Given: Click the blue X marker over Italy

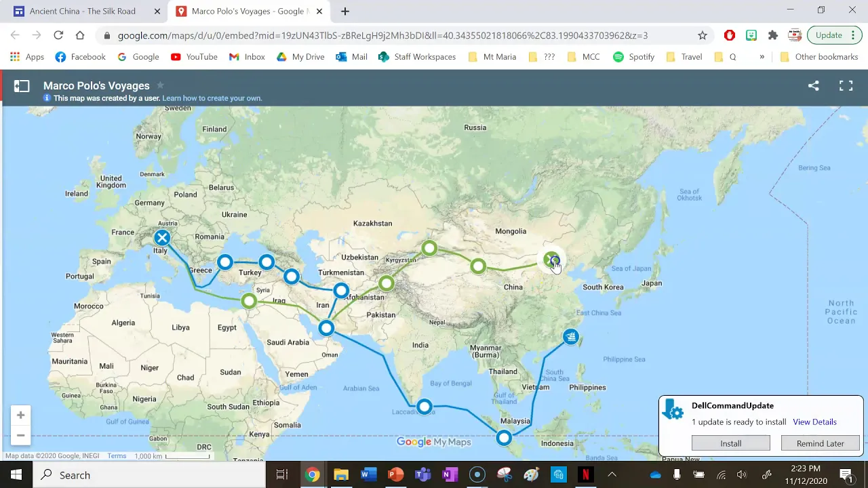Looking at the screenshot, I should (x=162, y=238).
